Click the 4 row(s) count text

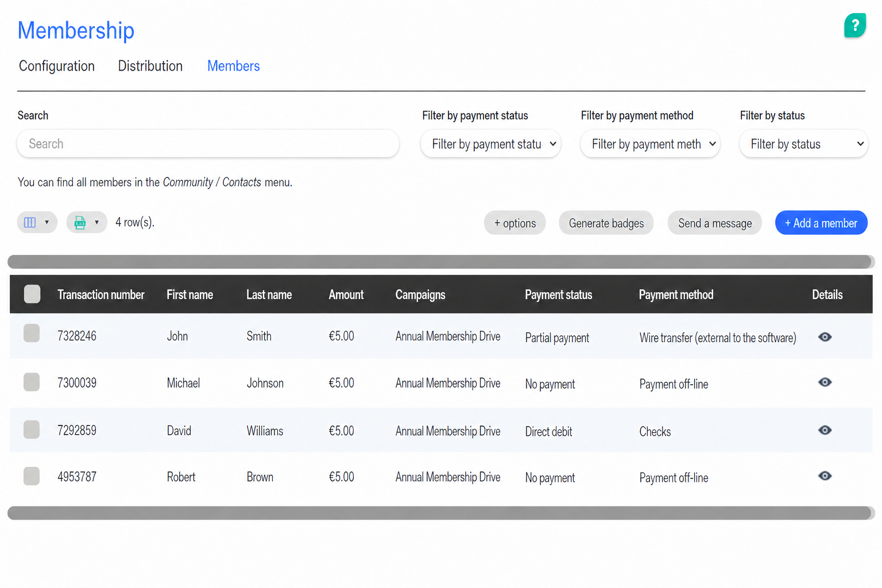[135, 222]
